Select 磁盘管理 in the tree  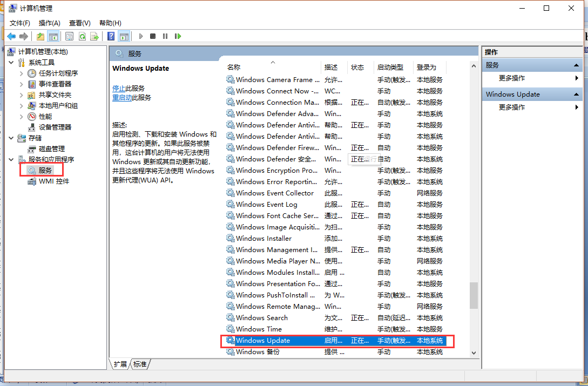click(x=51, y=149)
